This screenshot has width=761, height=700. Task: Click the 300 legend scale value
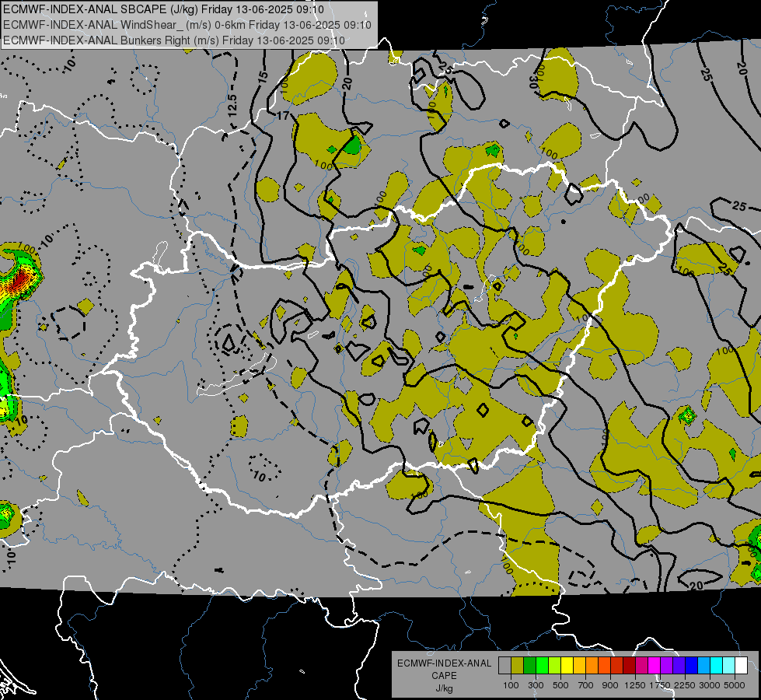[x=536, y=685]
